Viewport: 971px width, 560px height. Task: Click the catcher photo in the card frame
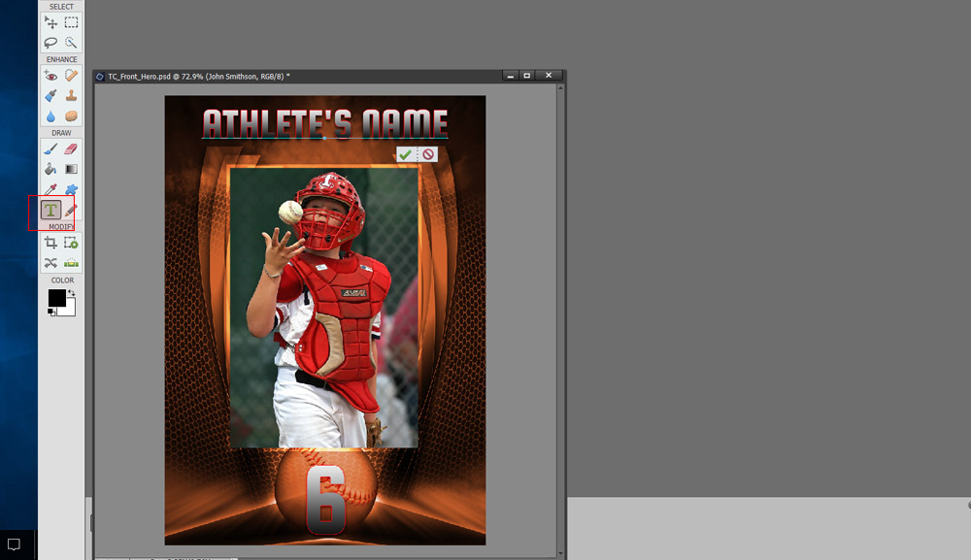pos(324,308)
